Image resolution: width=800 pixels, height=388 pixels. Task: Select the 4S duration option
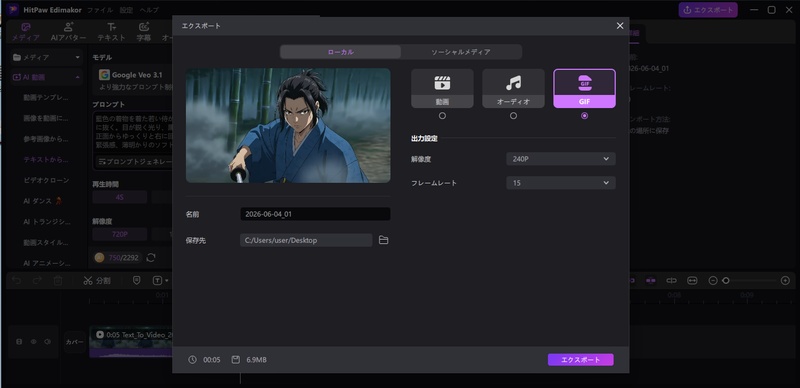[119, 197]
